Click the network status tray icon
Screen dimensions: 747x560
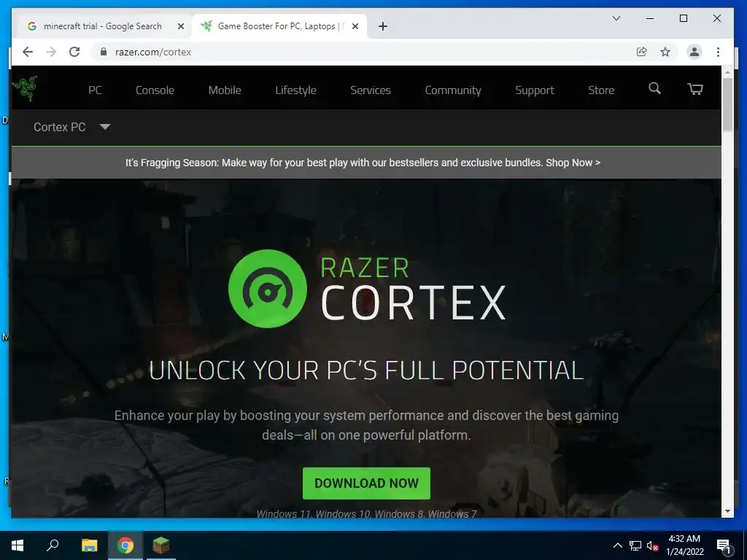point(635,545)
